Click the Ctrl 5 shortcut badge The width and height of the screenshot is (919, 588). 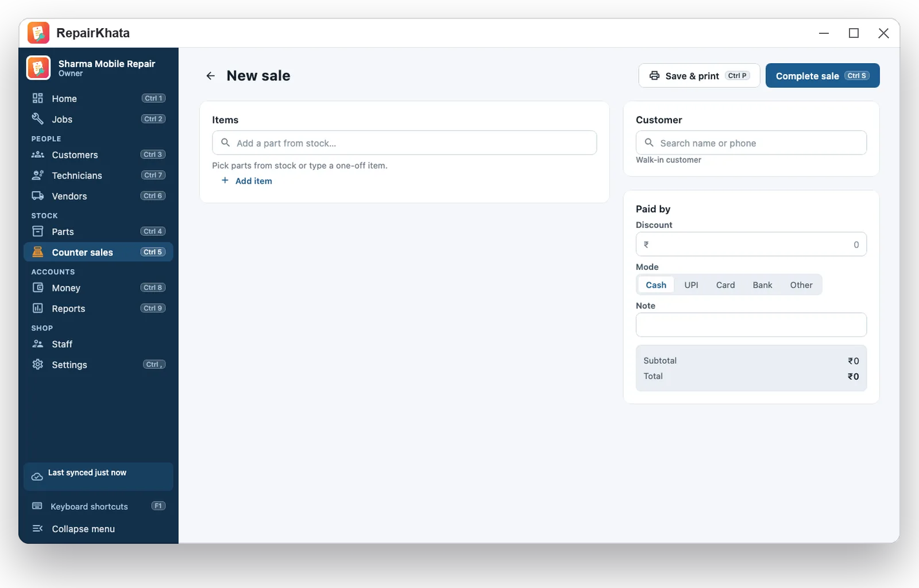pyautogui.click(x=153, y=252)
